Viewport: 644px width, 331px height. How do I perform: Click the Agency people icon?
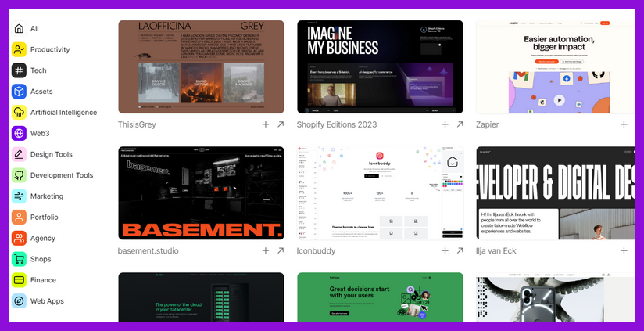click(19, 238)
